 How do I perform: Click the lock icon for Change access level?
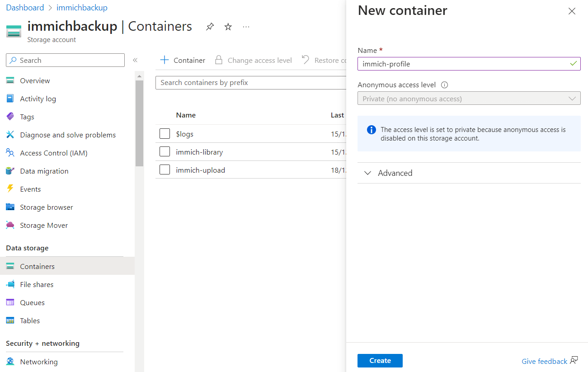219,60
